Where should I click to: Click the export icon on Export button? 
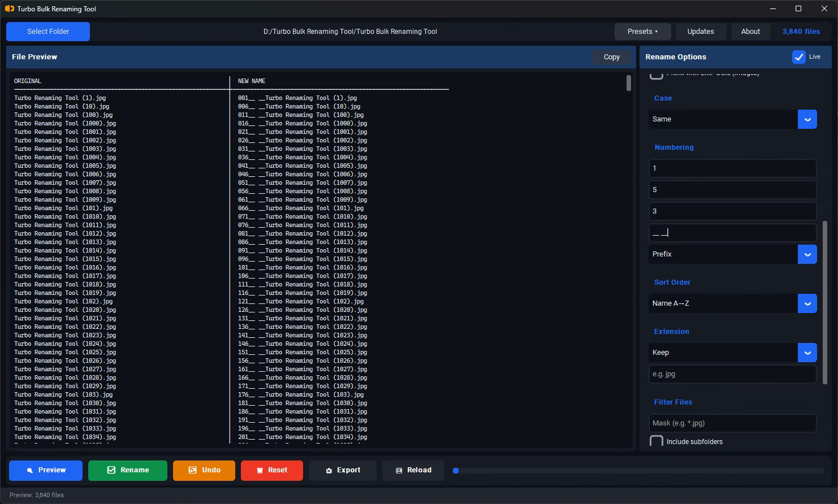pyautogui.click(x=329, y=470)
